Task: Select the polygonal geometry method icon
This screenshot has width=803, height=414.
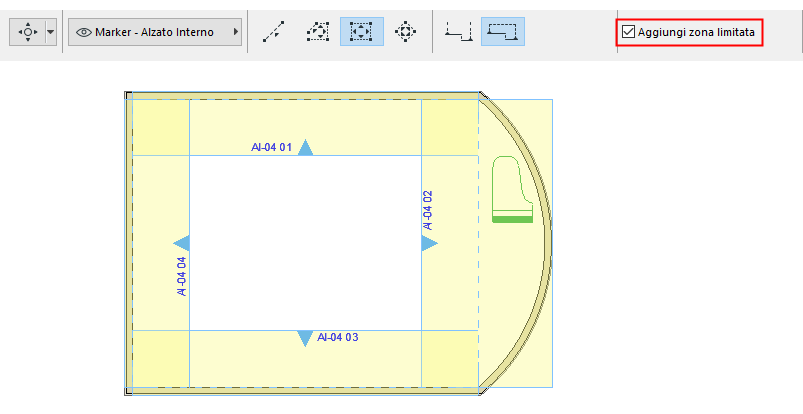Action: tap(318, 32)
